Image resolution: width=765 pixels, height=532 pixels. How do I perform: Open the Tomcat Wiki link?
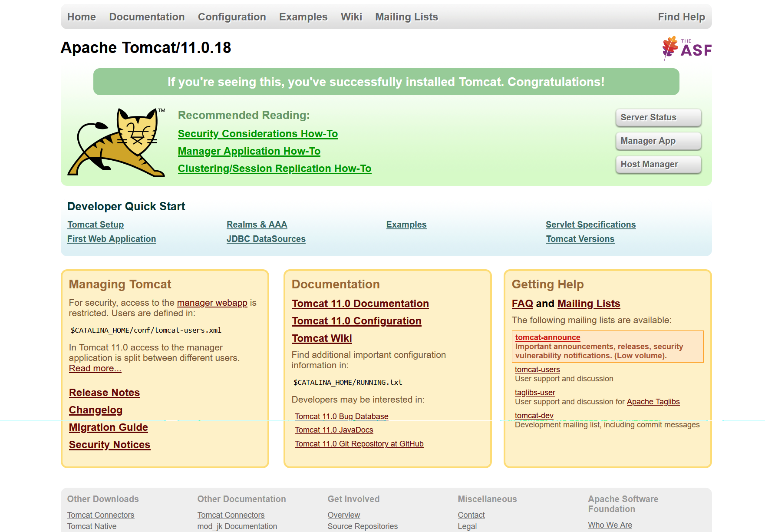[x=322, y=338]
